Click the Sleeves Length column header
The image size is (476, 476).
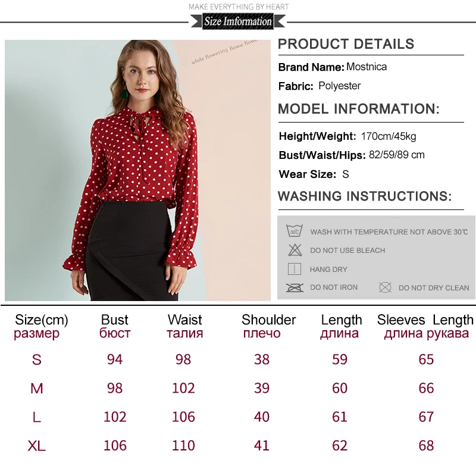click(425, 326)
